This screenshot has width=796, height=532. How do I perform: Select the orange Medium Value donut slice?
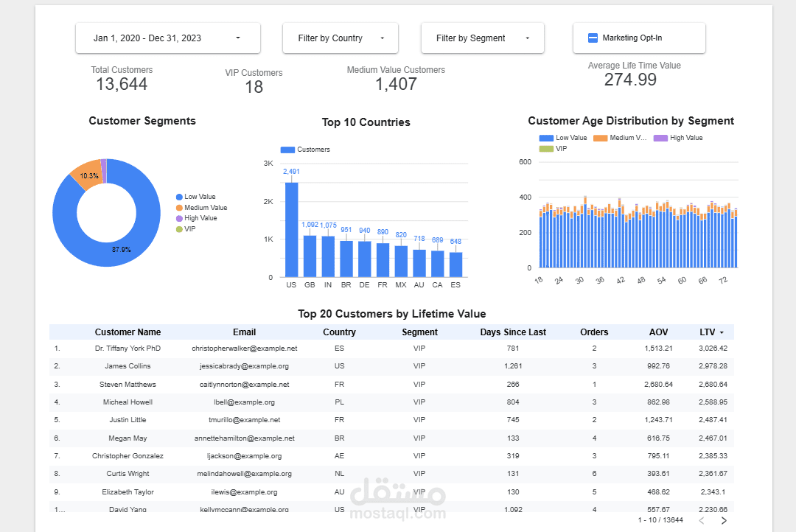click(x=85, y=175)
